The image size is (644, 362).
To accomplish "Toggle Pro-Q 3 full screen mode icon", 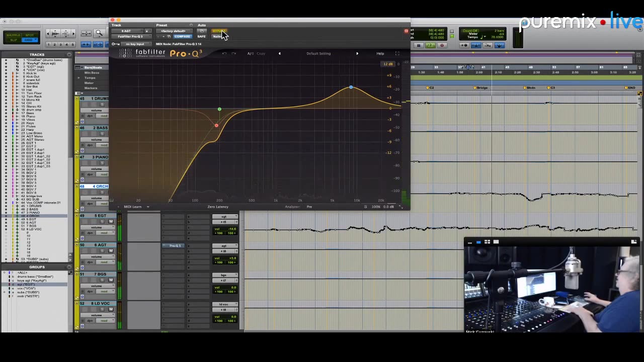I will pyautogui.click(x=397, y=53).
